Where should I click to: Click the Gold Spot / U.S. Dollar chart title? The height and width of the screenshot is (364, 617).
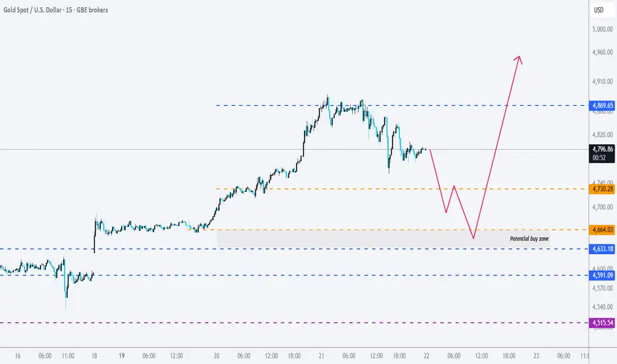pos(56,10)
